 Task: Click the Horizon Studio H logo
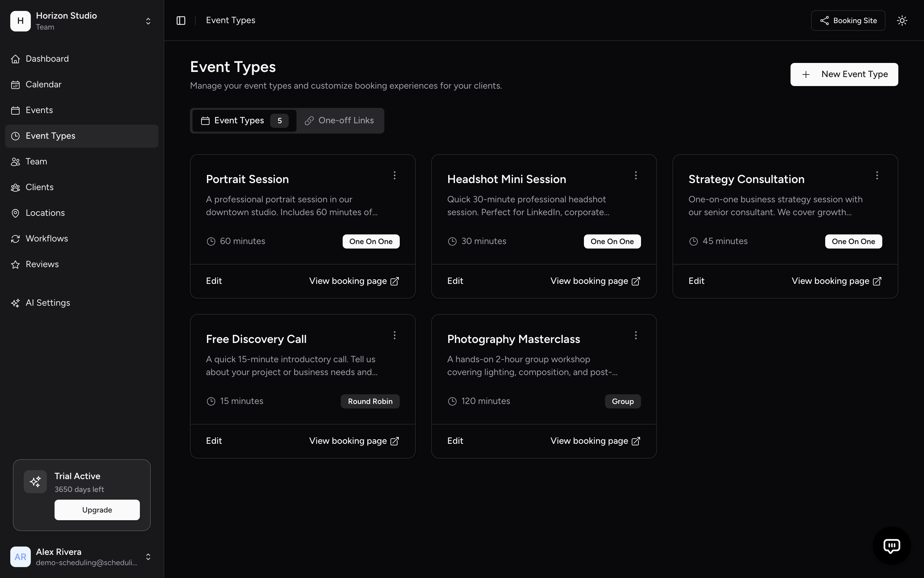click(x=20, y=21)
